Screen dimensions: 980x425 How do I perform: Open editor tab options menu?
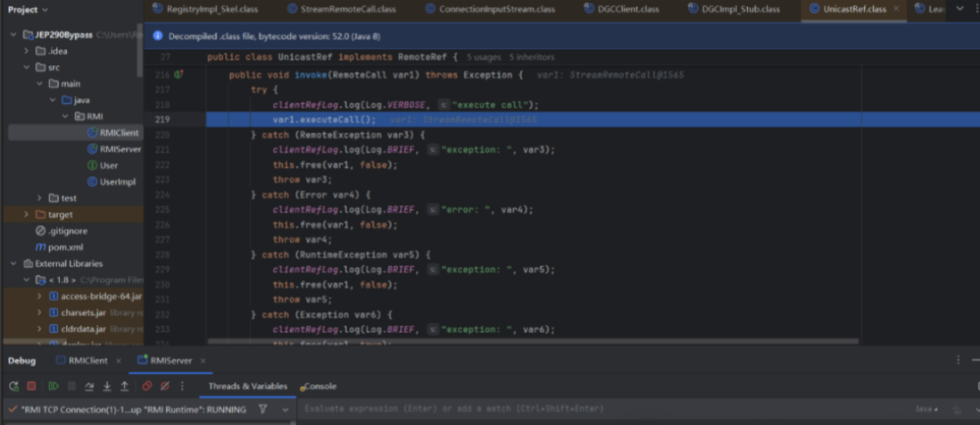(976, 9)
